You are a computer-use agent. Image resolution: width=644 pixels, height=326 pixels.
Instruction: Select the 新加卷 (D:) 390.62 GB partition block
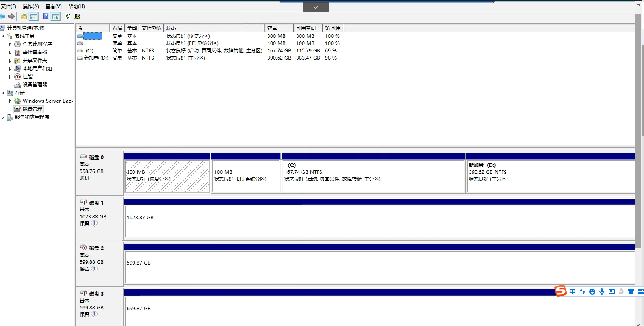point(551,176)
